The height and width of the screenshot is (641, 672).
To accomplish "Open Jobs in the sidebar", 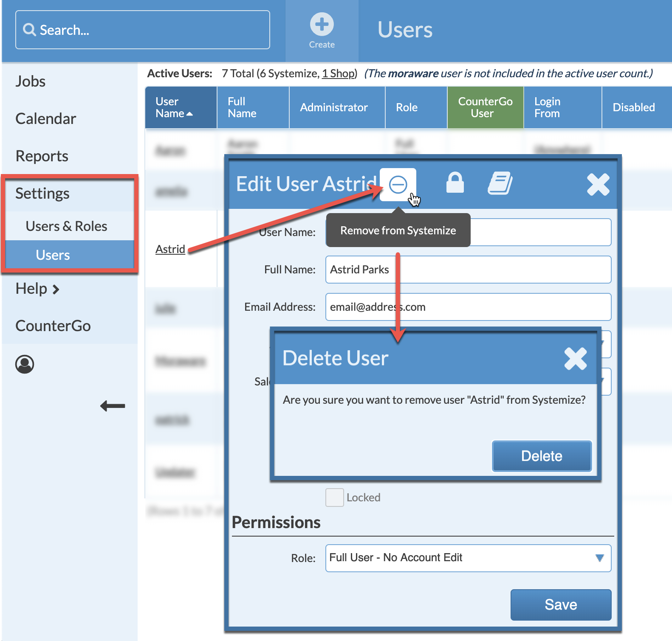I will click(x=31, y=81).
